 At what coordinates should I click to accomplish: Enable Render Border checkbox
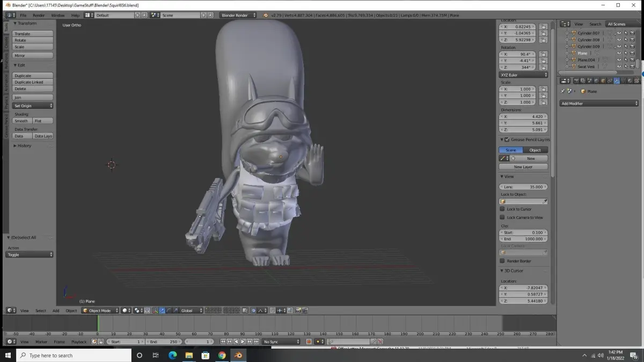(x=502, y=261)
